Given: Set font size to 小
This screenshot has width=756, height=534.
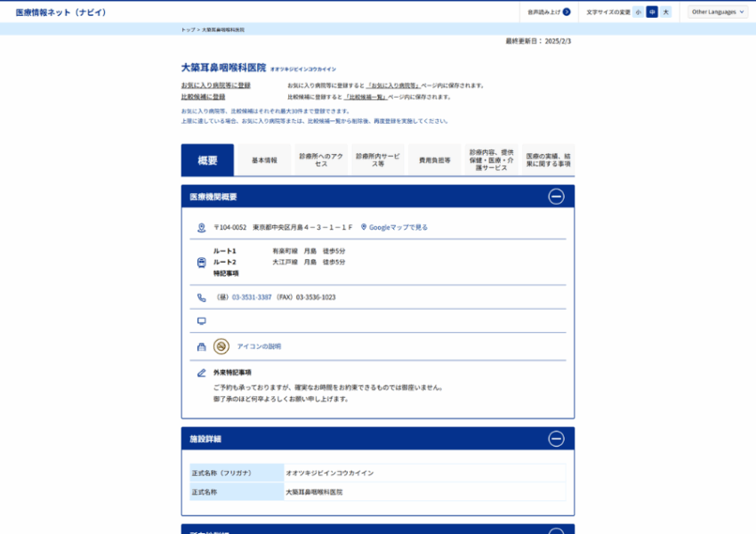Looking at the screenshot, I should [638, 12].
